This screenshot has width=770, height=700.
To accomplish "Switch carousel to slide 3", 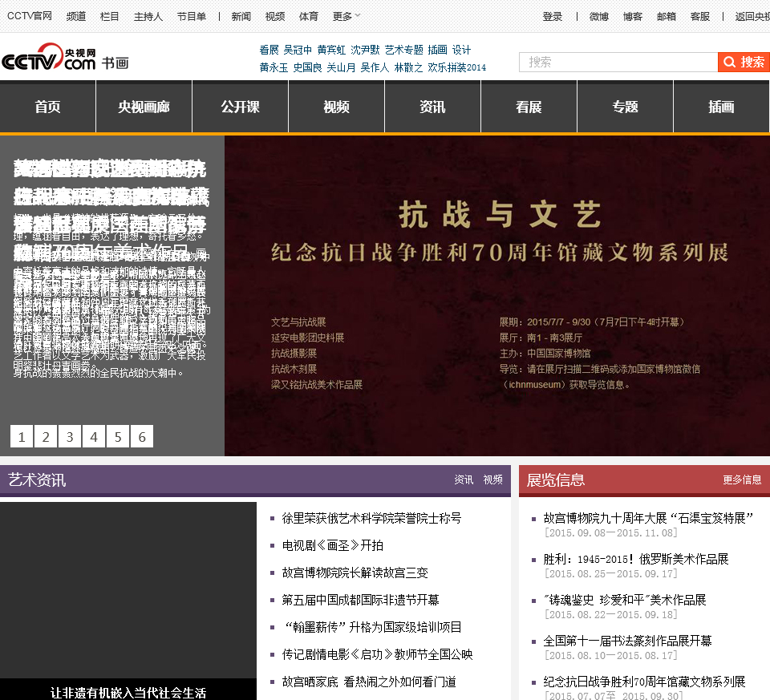I will 70,436.
